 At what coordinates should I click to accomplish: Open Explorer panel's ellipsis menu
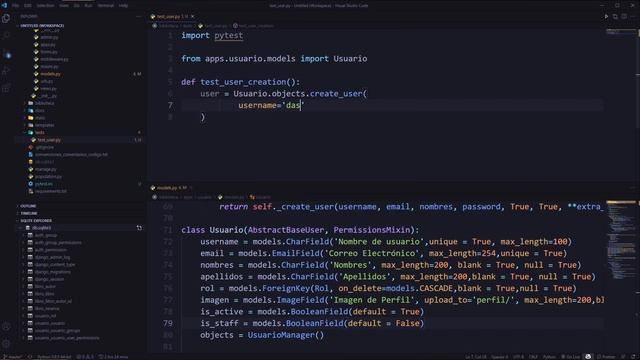click(138, 16)
